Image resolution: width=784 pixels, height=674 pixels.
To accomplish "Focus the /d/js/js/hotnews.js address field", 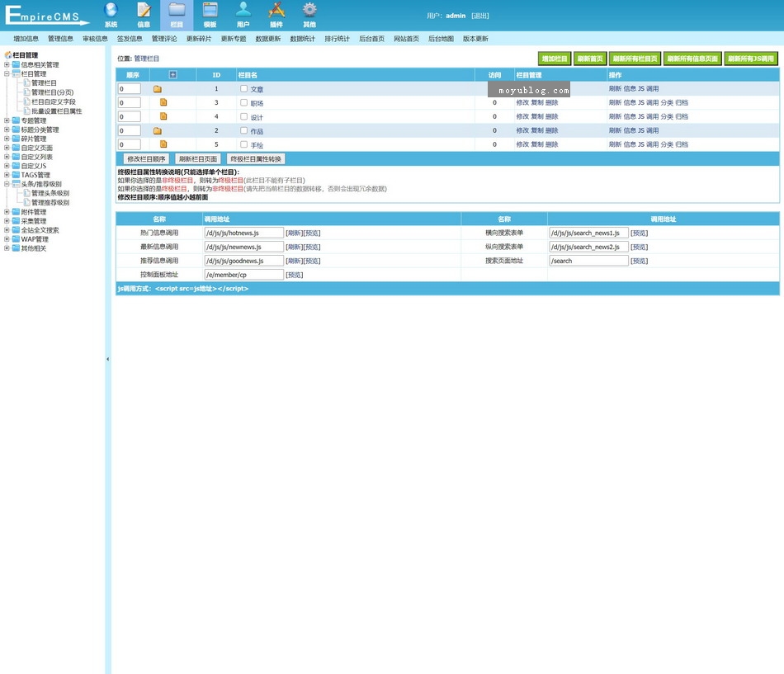I will pos(244,233).
